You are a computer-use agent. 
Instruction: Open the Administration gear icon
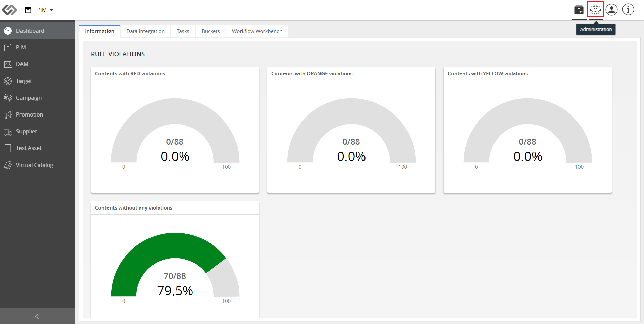click(595, 10)
